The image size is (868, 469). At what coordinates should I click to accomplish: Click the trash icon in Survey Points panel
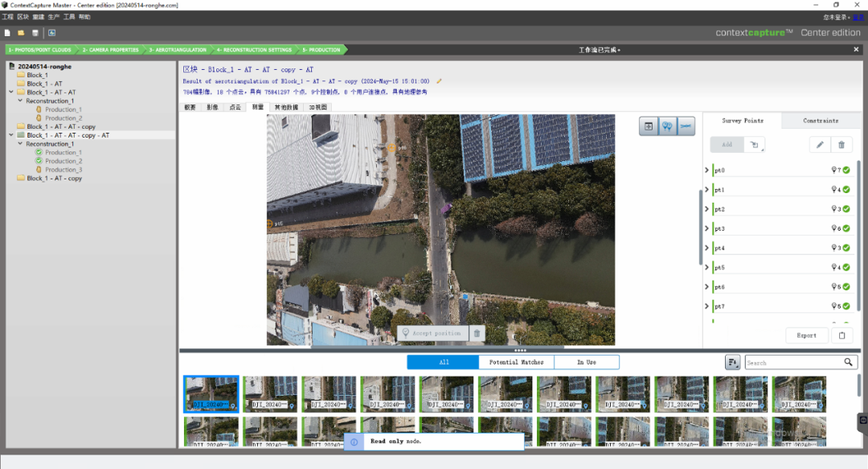[x=841, y=145]
